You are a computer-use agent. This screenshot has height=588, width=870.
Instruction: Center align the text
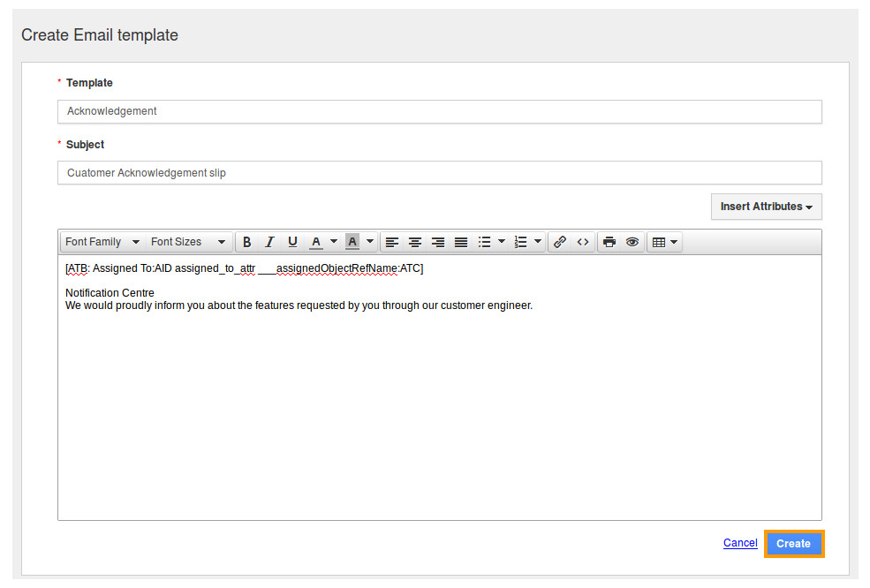(415, 242)
